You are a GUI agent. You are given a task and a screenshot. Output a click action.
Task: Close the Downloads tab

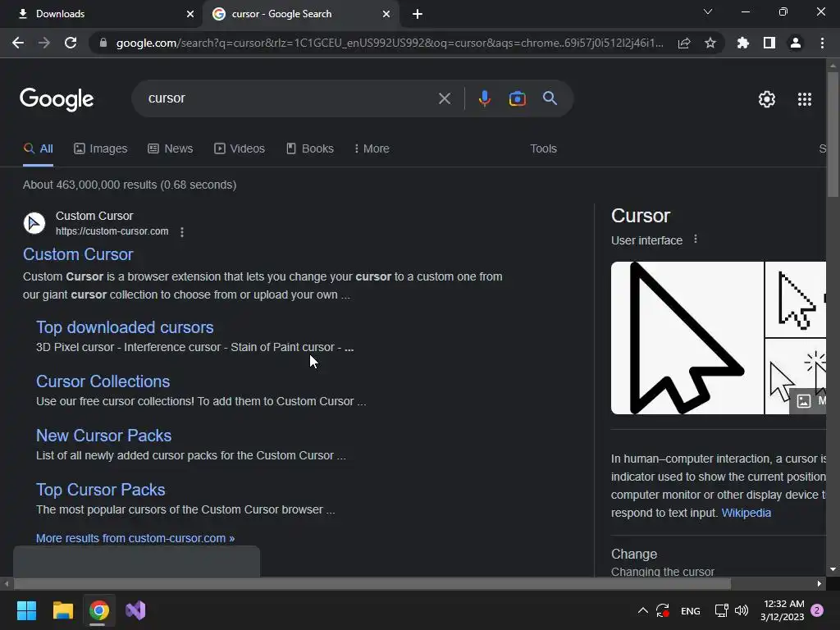190,14
